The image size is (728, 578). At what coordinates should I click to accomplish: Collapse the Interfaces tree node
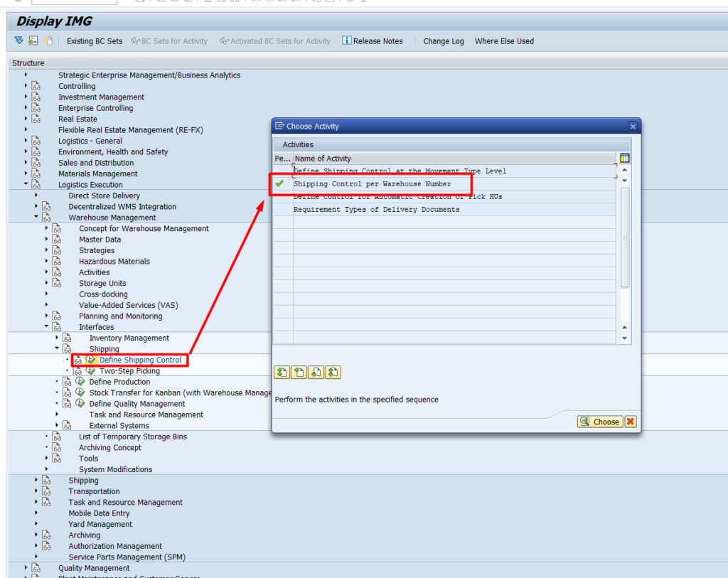47,327
